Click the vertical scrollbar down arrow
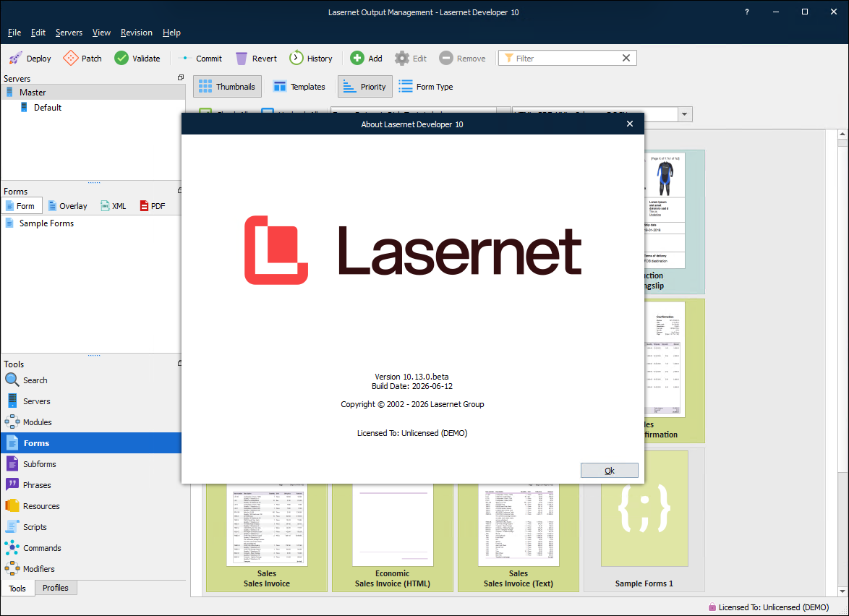Image resolution: width=849 pixels, height=616 pixels. (842, 591)
